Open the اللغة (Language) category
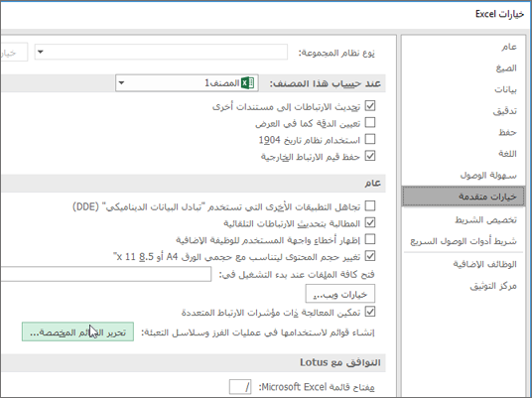This screenshot has height=398, width=532. [x=507, y=154]
